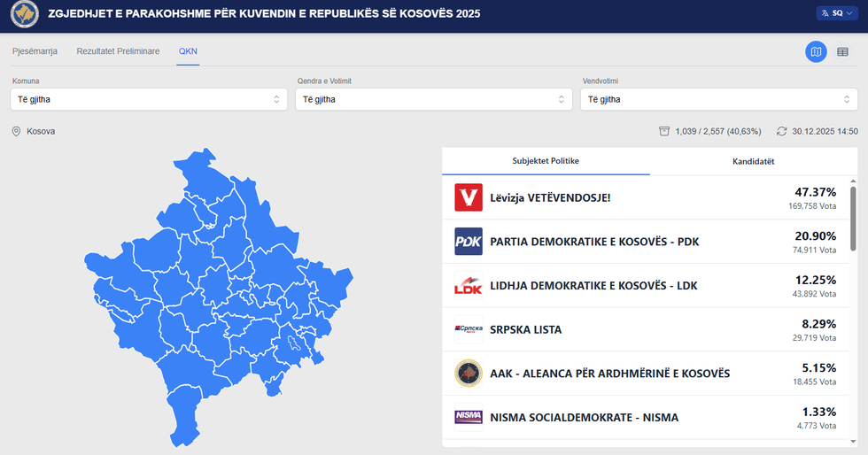
Task: Click the NISMA party logo
Action: coord(468,417)
